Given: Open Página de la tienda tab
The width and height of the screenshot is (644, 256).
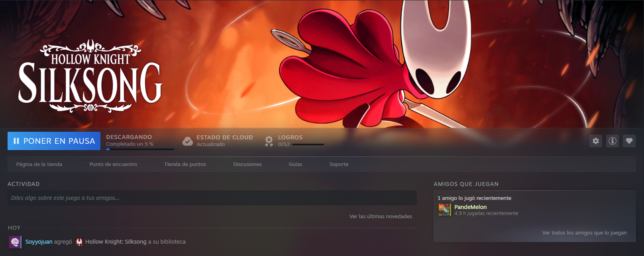Looking at the screenshot, I should [x=39, y=164].
